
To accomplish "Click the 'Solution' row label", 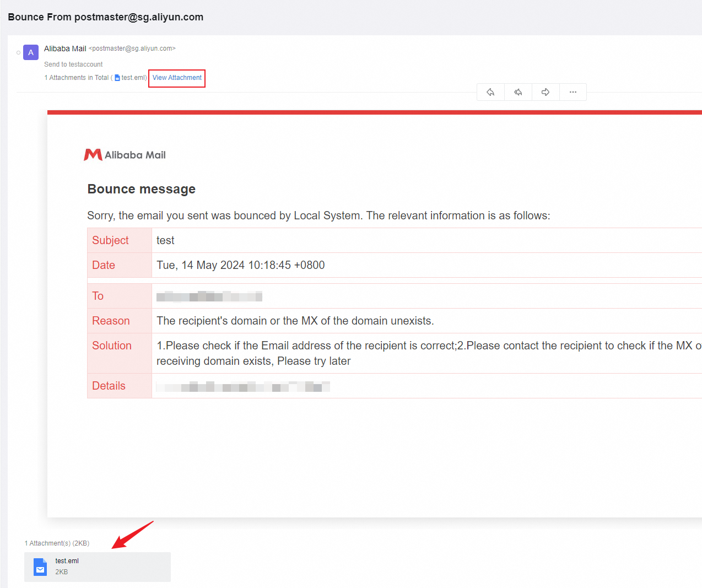I will 112,346.
